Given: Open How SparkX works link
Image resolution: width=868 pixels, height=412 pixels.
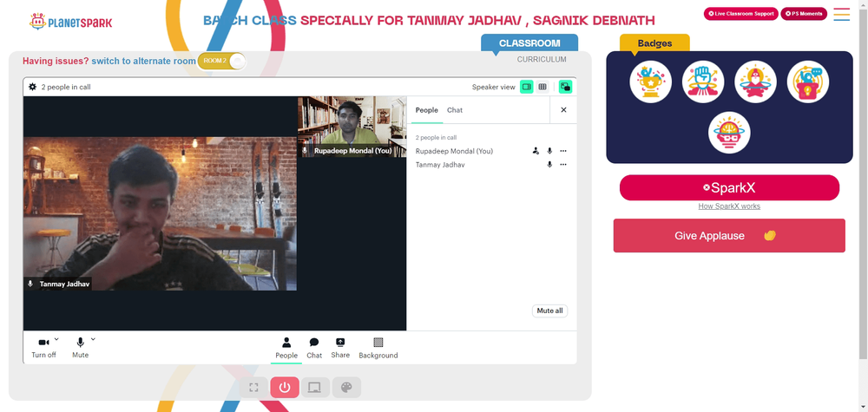Looking at the screenshot, I should click(x=729, y=206).
